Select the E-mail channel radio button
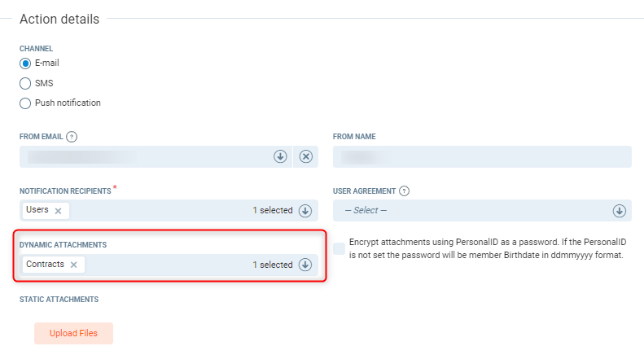 pyautogui.click(x=25, y=63)
